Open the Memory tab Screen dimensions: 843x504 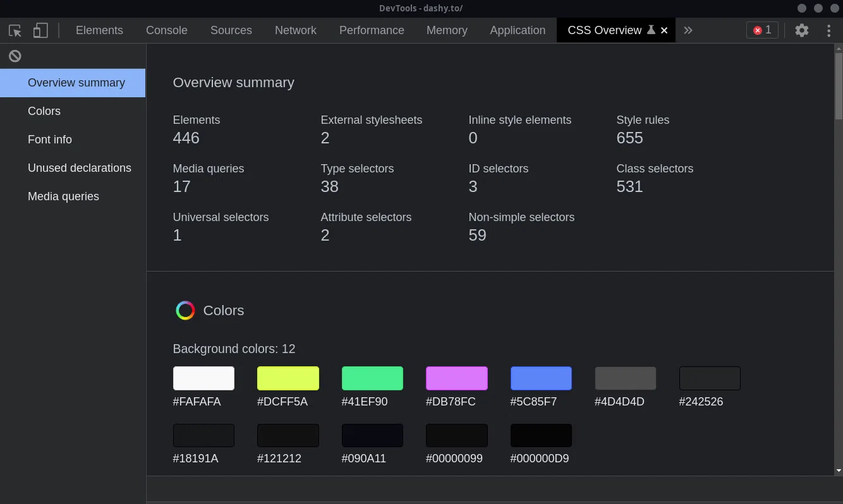[447, 30]
